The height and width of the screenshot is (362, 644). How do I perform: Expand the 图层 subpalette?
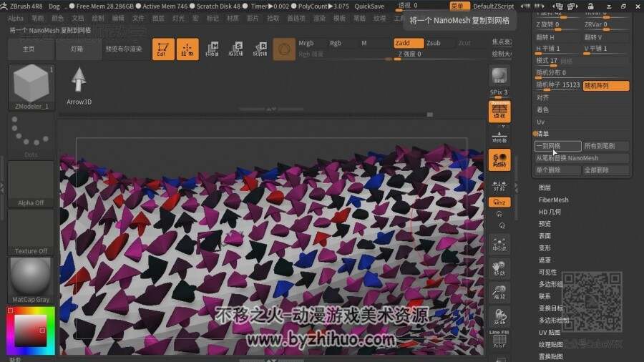[545, 187]
